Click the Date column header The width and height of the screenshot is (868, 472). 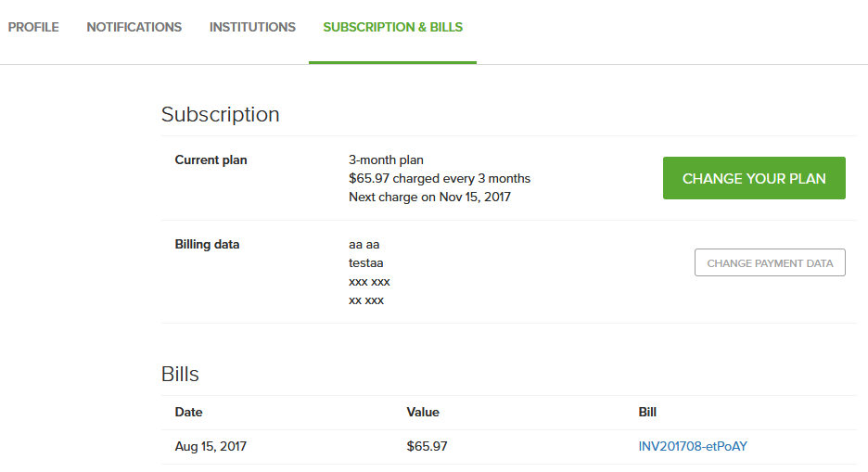point(189,413)
